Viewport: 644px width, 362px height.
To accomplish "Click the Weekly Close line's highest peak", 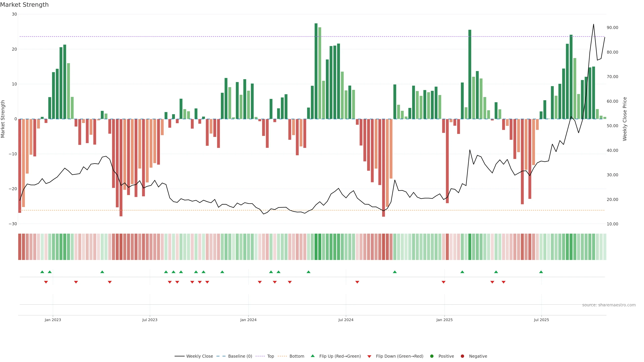I will coord(594,24).
